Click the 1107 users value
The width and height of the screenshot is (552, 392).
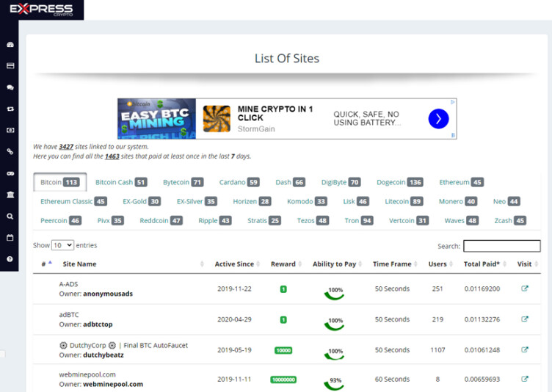[437, 350]
